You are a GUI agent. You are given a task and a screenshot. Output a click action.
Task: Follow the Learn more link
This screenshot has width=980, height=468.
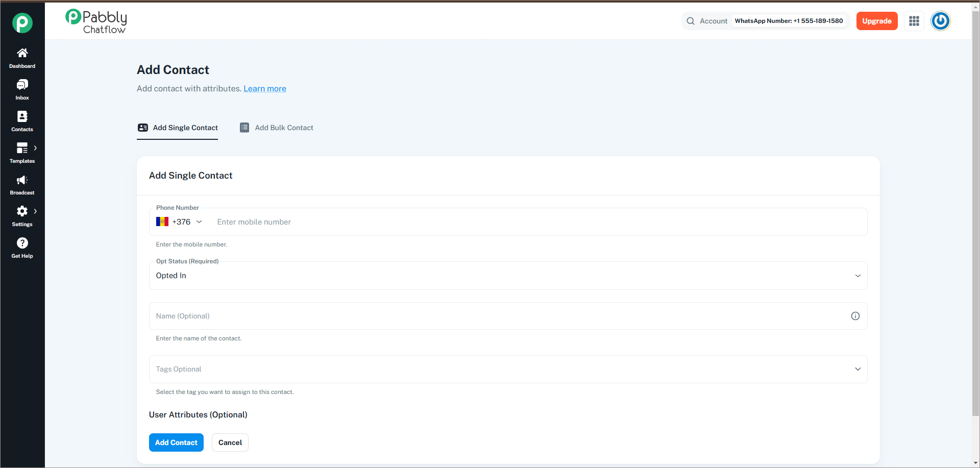pos(265,89)
